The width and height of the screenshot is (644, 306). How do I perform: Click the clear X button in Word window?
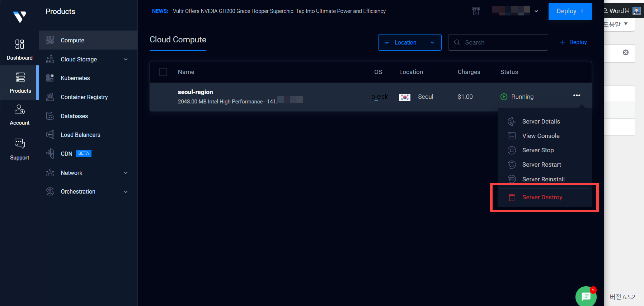tap(626, 52)
